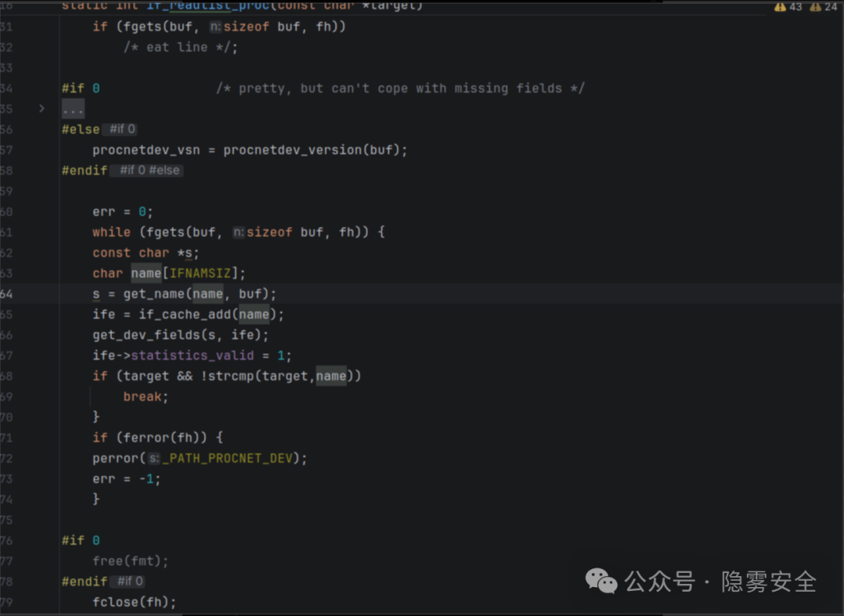Click the '#if 0 #else' hint beside #endif
The image size is (844, 616).
[x=147, y=170]
